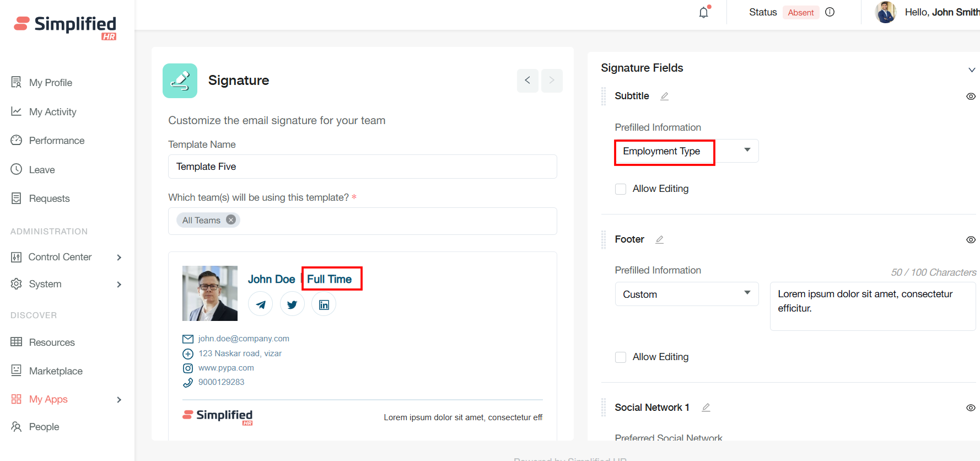Screen dimensions: 980x461
Task: Click the Twitter icon in signature preview
Action: point(292,304)
